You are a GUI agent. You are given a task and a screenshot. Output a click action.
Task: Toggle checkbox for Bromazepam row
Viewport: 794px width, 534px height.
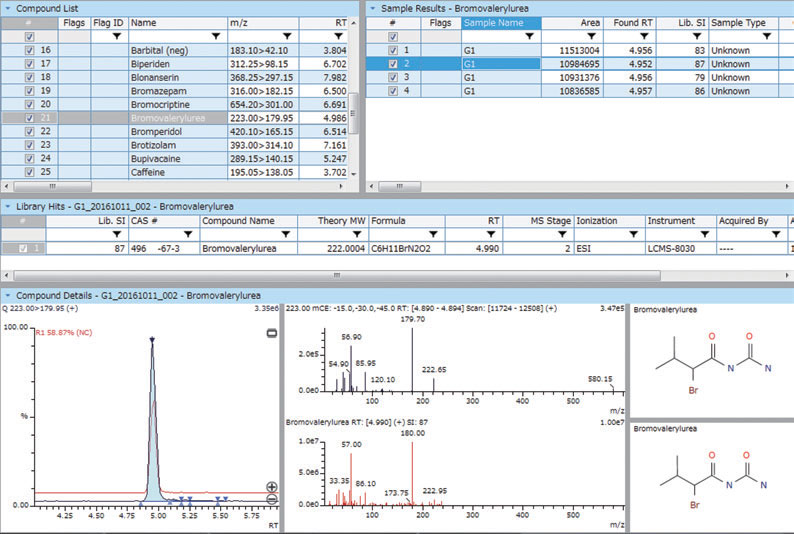[x=29, y=91]
